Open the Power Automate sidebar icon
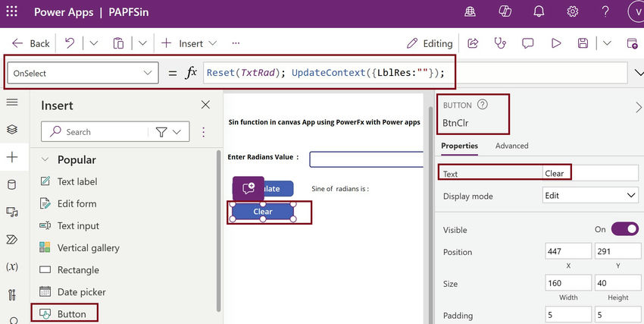The height and width of the screenshot is (324, 644). (x=12, y=239)
